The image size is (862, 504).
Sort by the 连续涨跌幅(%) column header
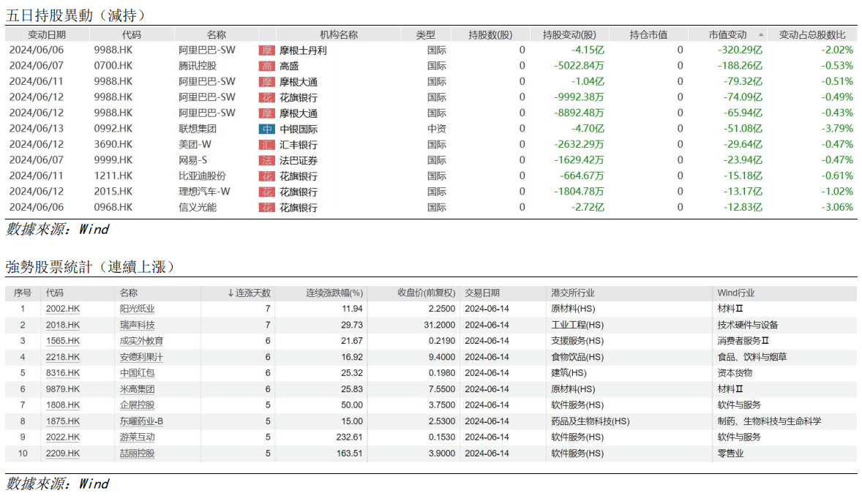click(334, 293)
